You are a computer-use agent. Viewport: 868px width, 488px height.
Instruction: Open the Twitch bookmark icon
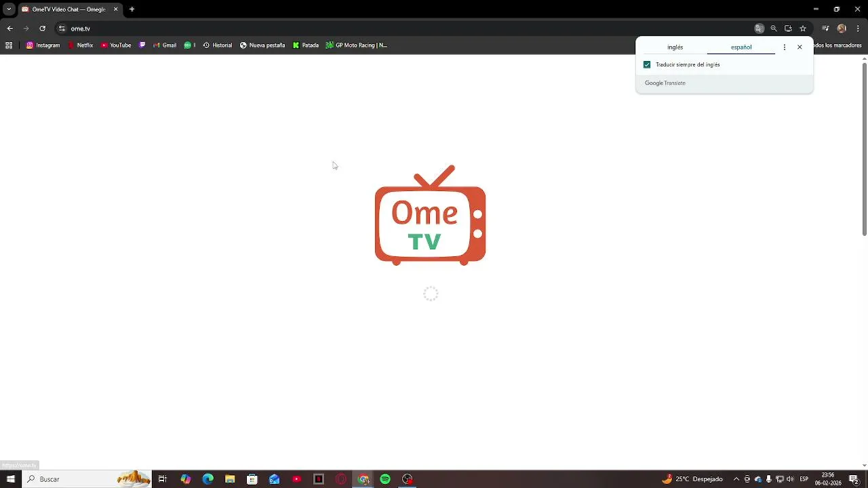point(142,45)
